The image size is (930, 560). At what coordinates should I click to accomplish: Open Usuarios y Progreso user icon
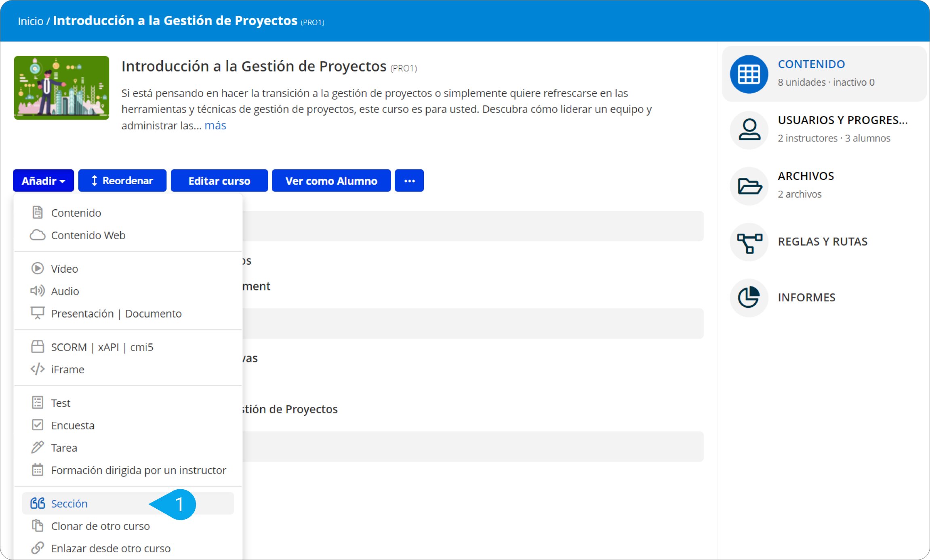749,130
